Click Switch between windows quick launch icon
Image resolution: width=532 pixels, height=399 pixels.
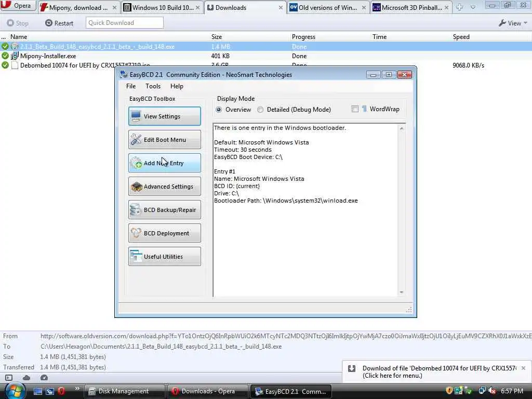[49, 391]
